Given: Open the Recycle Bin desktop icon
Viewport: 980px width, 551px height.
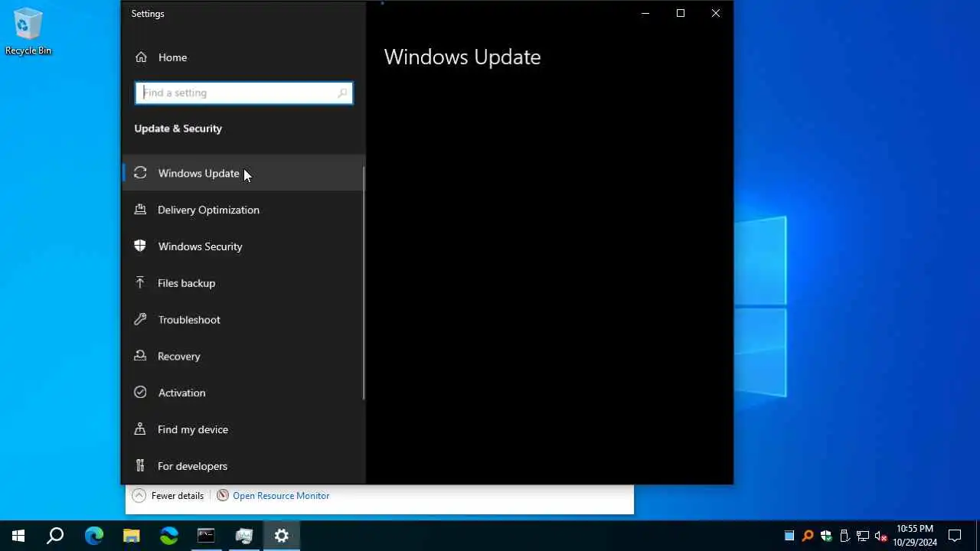Looking at the screenshot, I should pyautogui.click(x=28, y=31).
